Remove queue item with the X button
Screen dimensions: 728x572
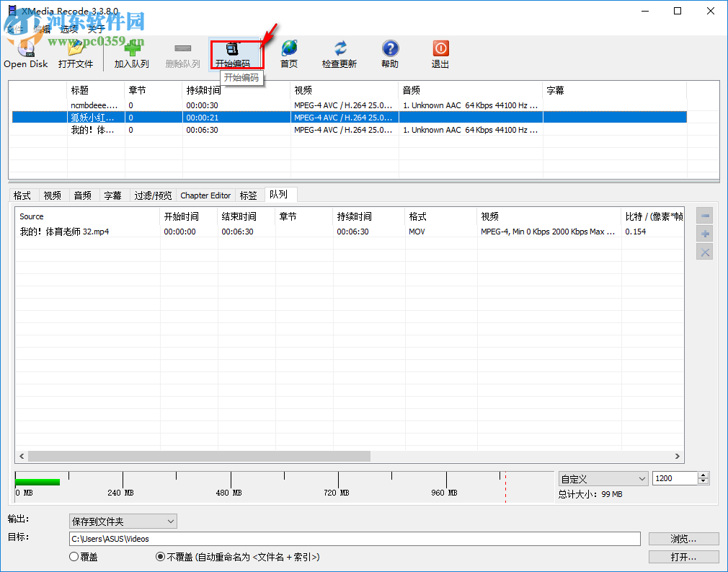pos(704,251)
